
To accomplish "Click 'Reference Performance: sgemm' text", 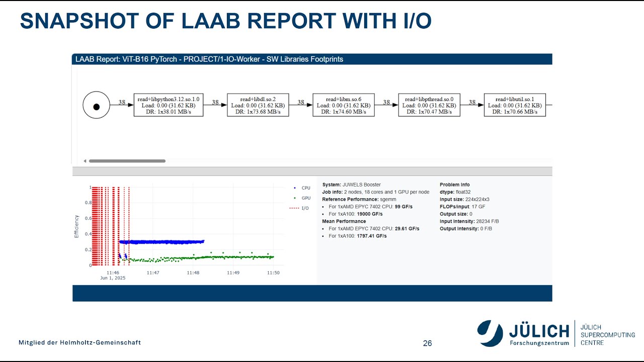I will [x=359, y=199].
